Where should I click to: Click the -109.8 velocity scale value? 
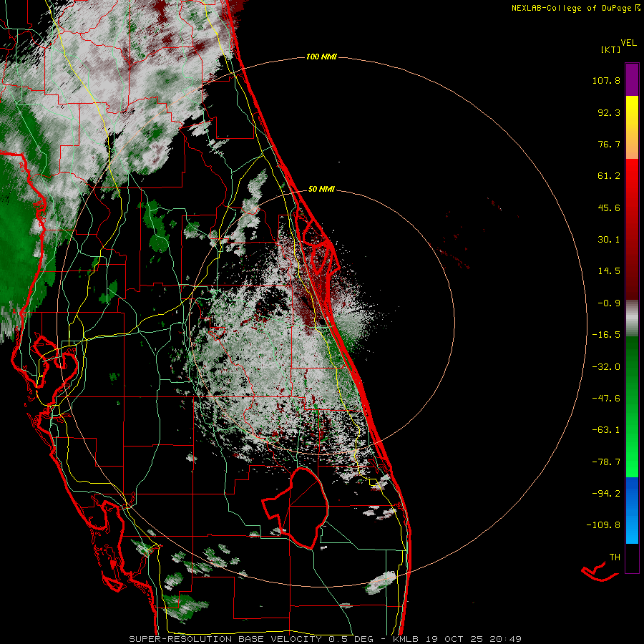point(603,525)
